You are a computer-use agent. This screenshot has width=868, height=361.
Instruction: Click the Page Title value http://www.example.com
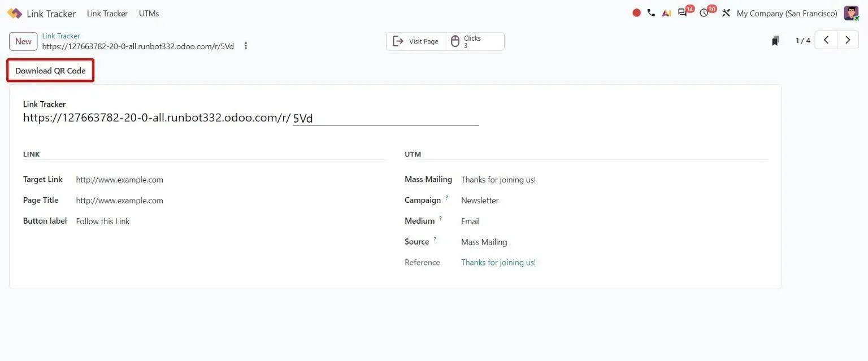click(x=120, y=201)
